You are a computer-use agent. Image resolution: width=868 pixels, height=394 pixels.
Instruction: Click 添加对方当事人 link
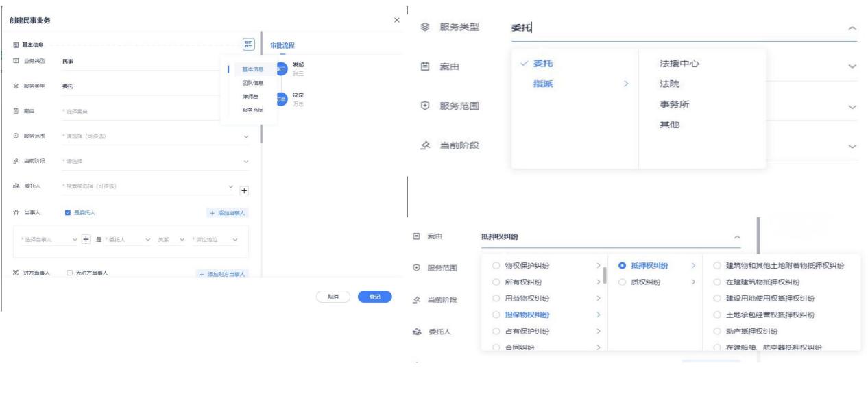(x=222, y=274)
